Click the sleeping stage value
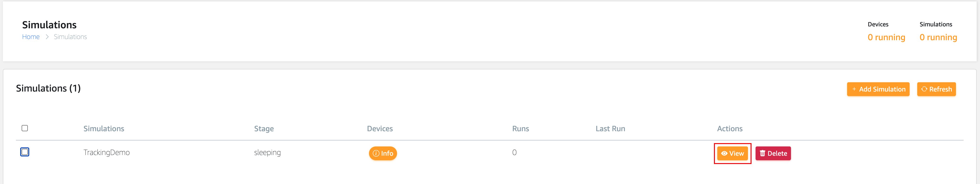 click(267, 153)
